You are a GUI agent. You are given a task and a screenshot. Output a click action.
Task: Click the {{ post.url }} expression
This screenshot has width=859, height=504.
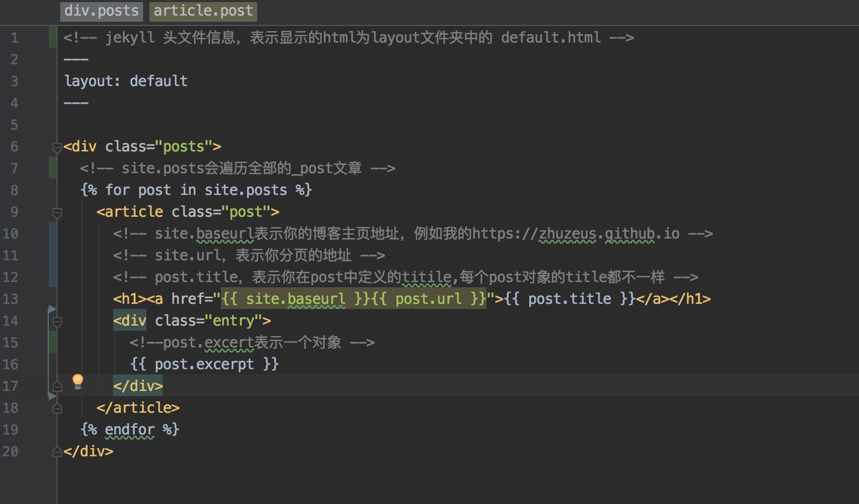[429, 299]
